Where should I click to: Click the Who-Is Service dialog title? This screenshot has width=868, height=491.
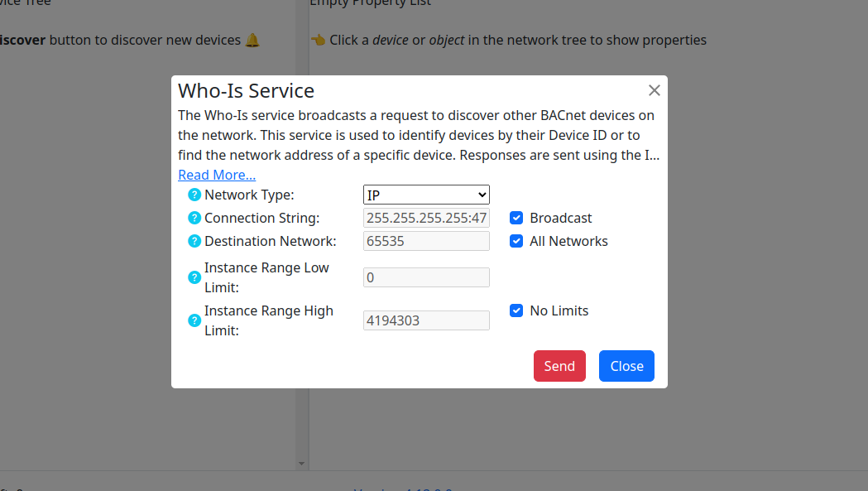[246, 91]
